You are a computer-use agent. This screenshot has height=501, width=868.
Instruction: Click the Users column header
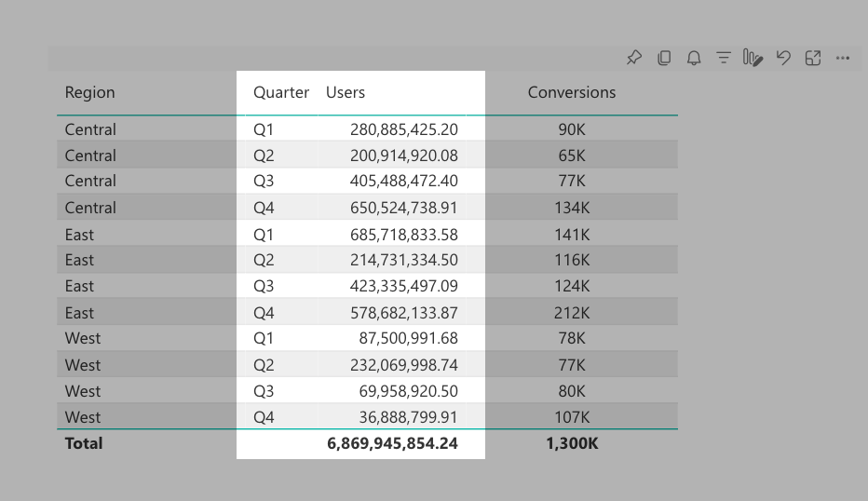tap(346, 92)
